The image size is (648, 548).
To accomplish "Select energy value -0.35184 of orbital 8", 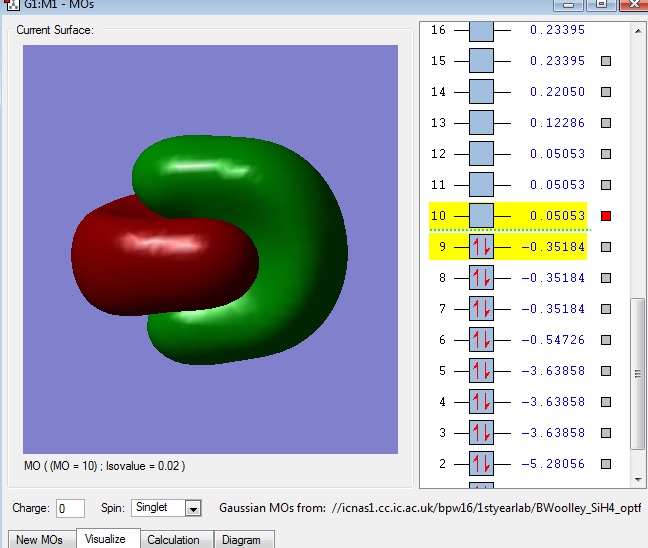I will (553, 278).
